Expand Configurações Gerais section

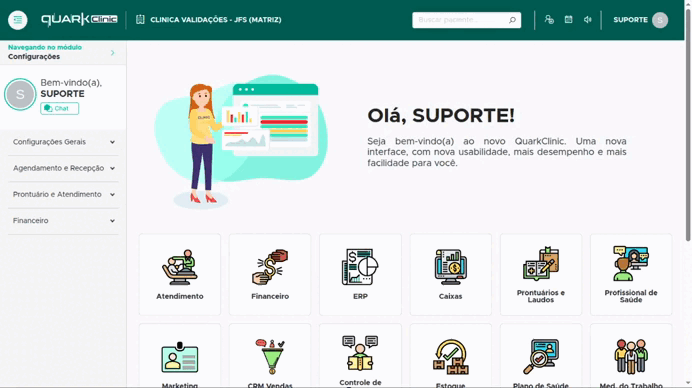tap(64, 142)
